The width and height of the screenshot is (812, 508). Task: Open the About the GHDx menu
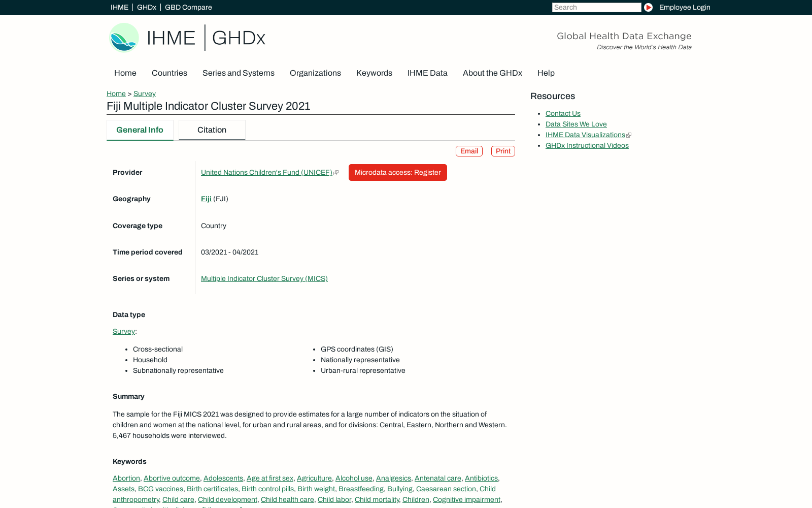(x=492, y=73)
